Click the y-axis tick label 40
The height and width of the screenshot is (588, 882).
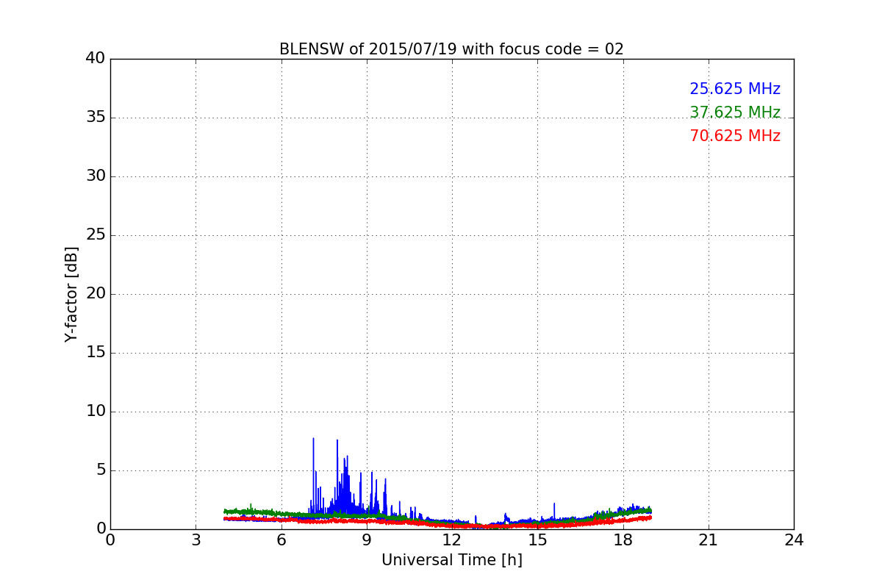pos(96,59)
